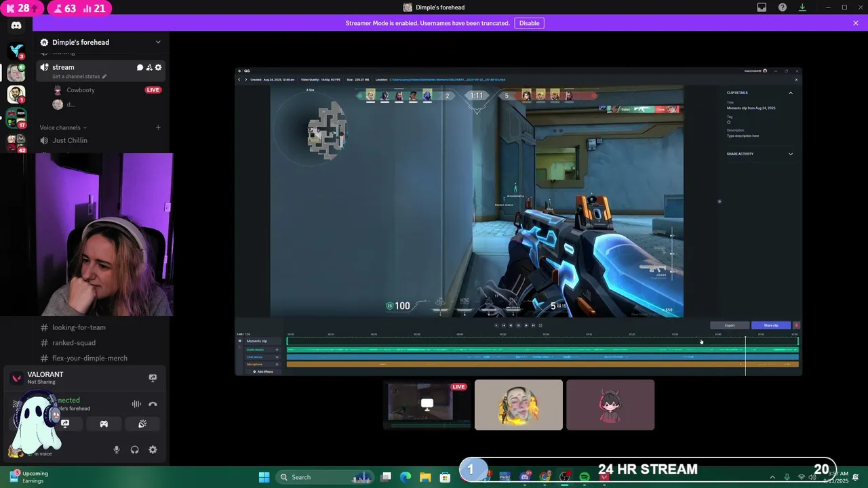
Task: Expand the Dimple's forehead server menu
Action: click(158, 42)
